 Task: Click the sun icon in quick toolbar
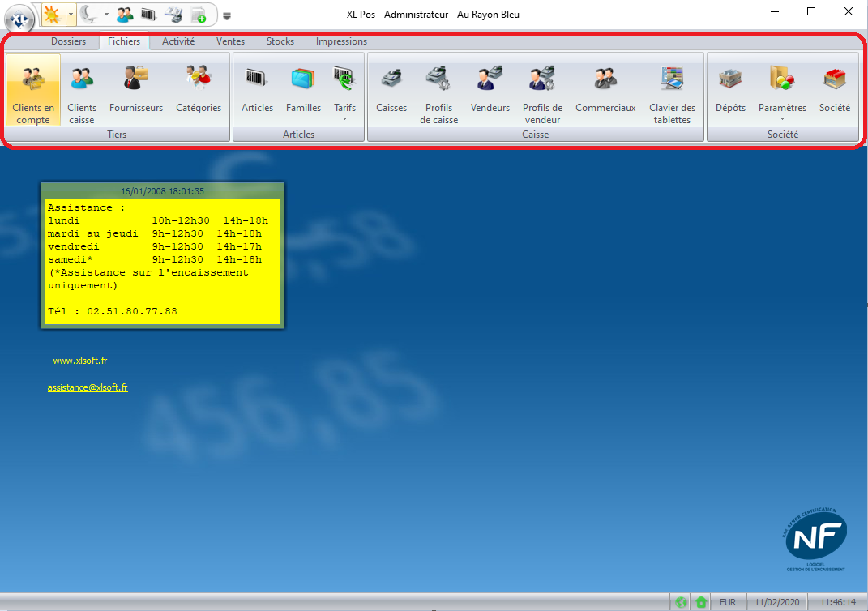pyautogui.click(x=52, y=14)
